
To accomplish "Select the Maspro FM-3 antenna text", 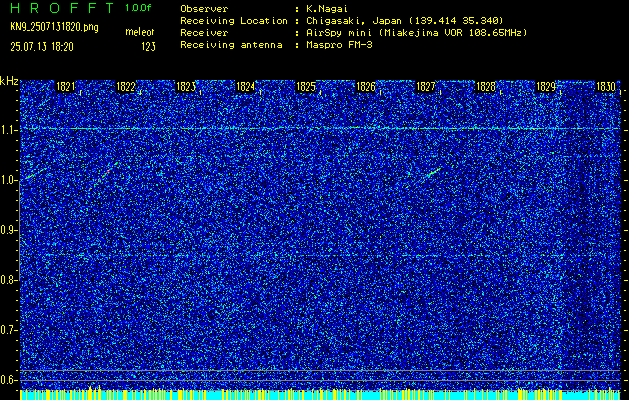I will pyautogui.click(x=339, y=45).
